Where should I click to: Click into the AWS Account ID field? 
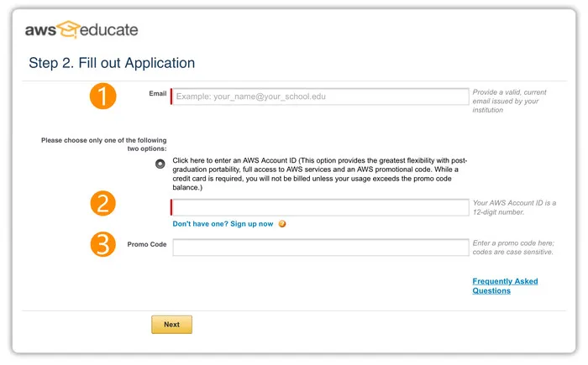click(320, 207)
